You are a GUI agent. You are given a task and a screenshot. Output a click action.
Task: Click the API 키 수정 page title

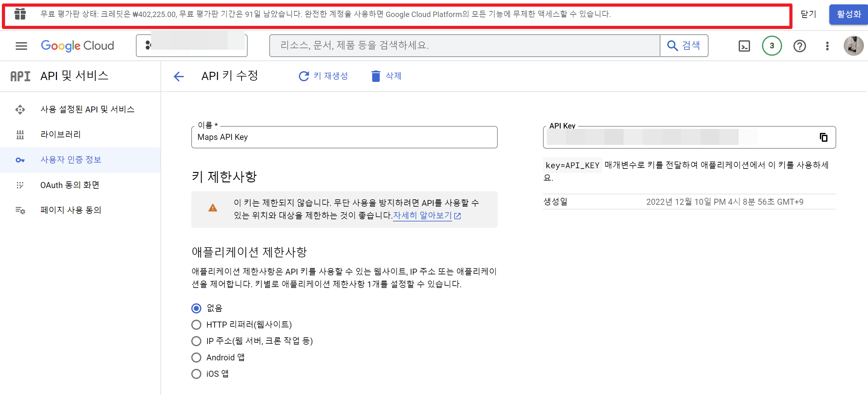(229, 76)
